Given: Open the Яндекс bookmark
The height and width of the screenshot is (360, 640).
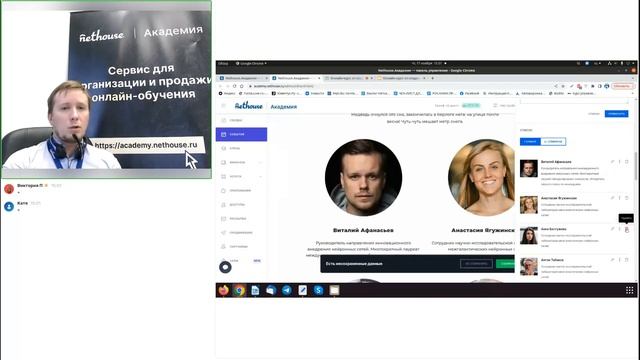Looking at the screenshot, I should 227,93.
